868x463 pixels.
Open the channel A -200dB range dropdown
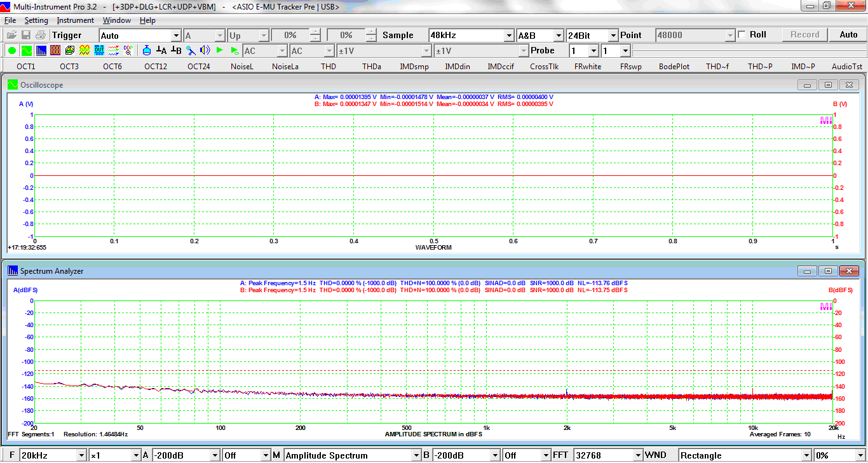pos(215,455)
